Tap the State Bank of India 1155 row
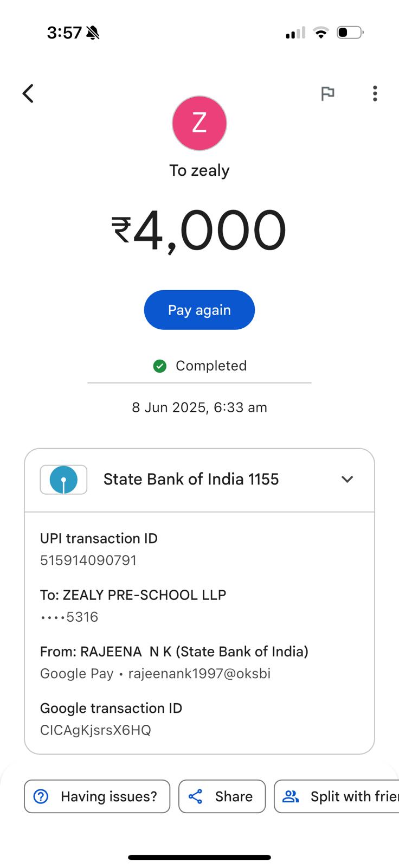Screen dimensions: 399x868 pyautogui.click(x=191, y=480)
